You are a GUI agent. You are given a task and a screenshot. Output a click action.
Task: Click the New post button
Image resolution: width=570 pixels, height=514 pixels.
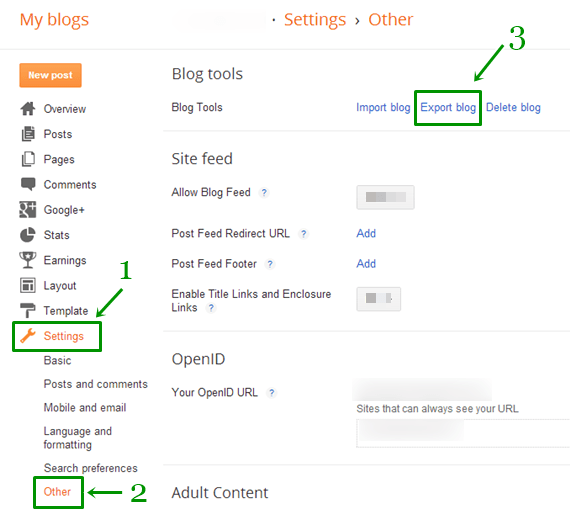click(51, 75)
